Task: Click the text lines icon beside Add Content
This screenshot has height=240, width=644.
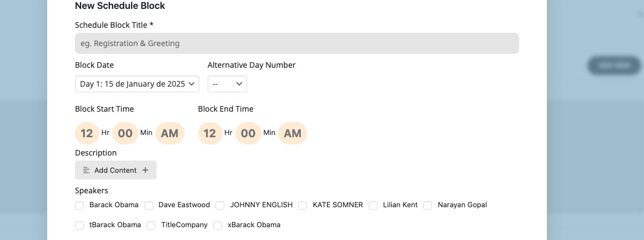Action: 86,170
